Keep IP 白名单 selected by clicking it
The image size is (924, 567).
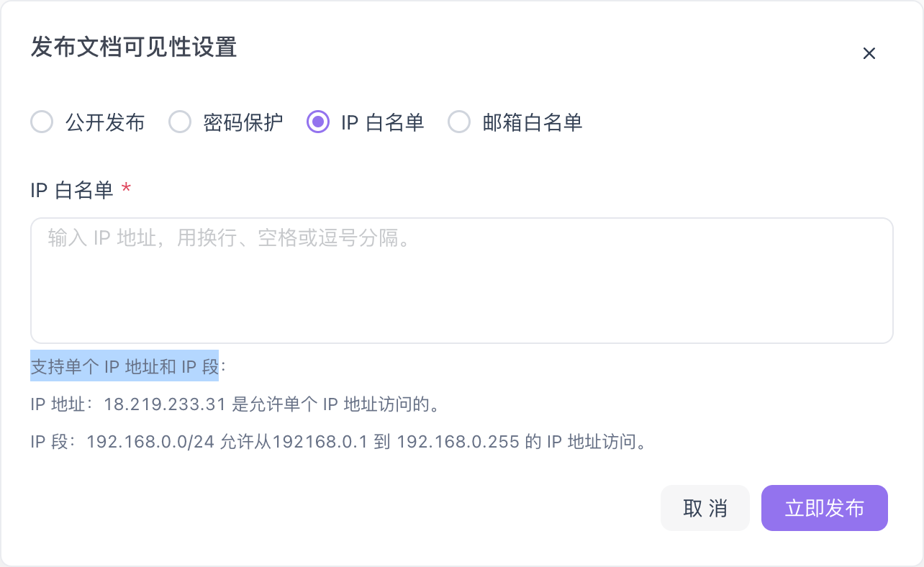[381, 122]
